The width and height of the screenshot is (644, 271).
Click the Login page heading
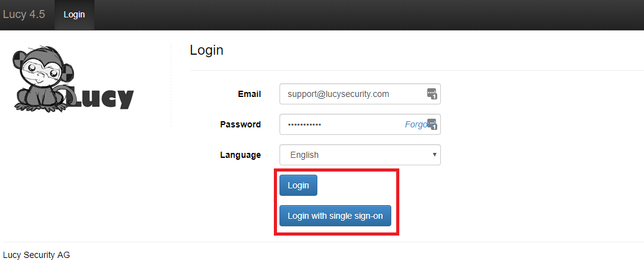coord(207,50)
